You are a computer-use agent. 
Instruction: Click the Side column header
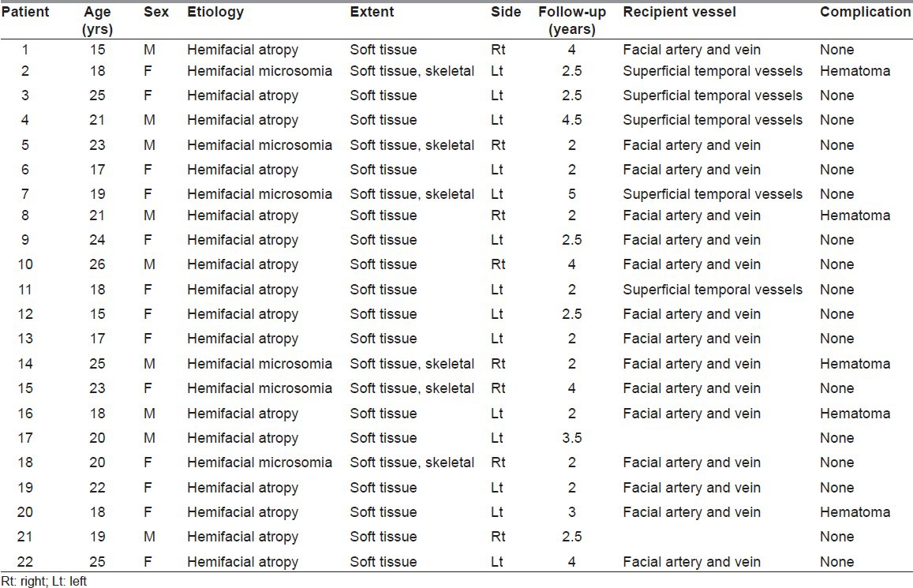(506, 13)
